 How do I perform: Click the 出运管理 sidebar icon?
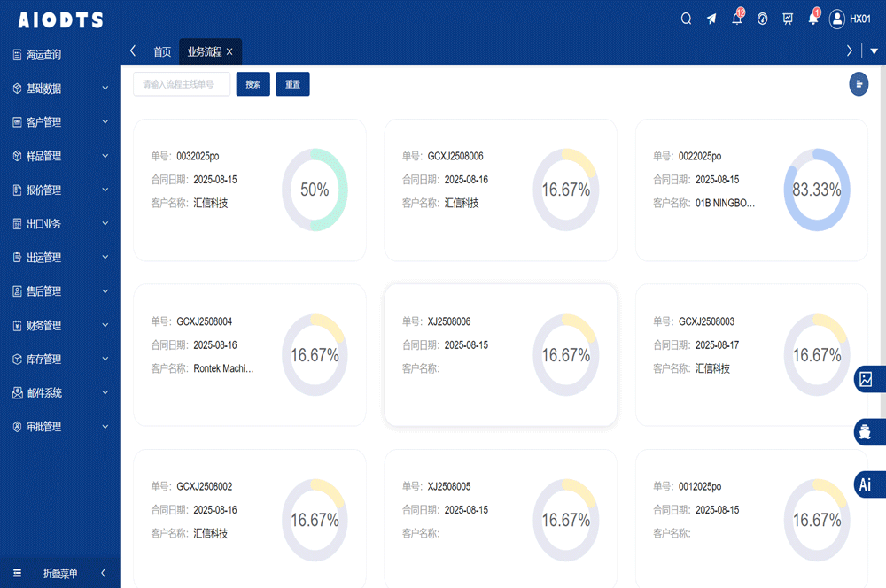coord(17,258)
